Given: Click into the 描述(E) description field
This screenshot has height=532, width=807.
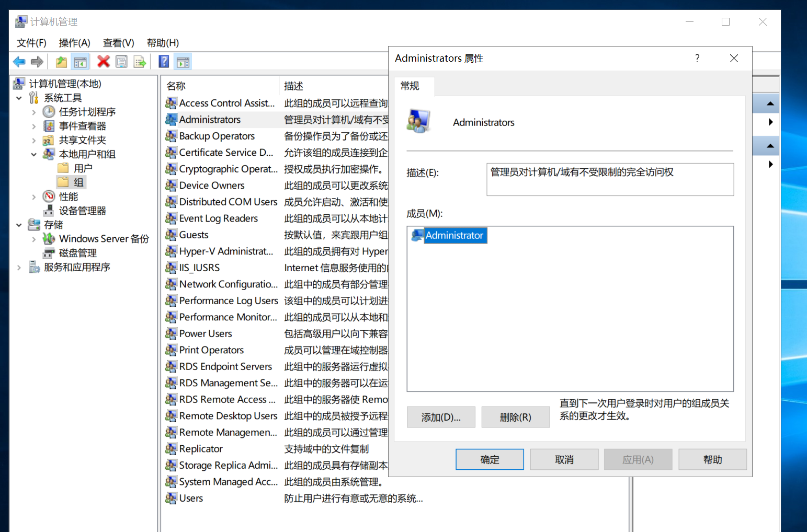Looking at the screenshot, I should (x=610, y=179).
